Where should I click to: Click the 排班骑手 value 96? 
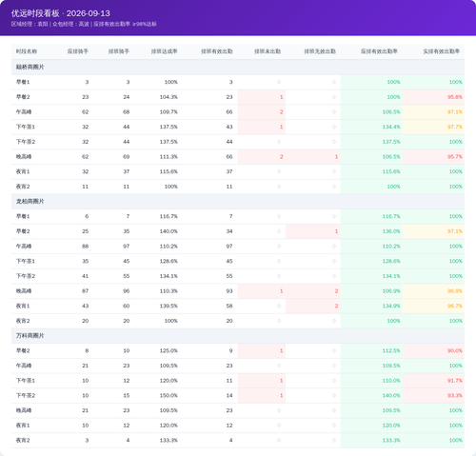click(x=127, y=291)
